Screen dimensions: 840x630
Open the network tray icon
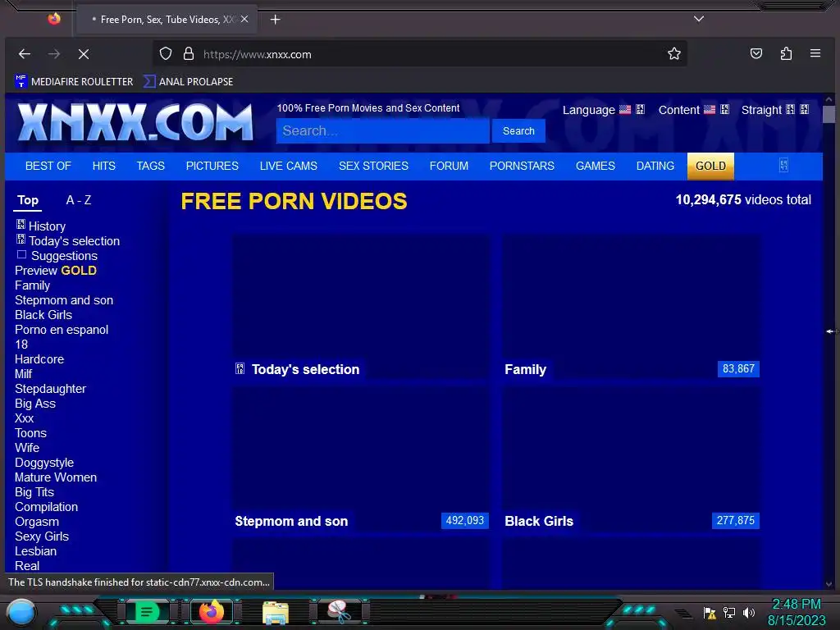click(x=729, y=612)
